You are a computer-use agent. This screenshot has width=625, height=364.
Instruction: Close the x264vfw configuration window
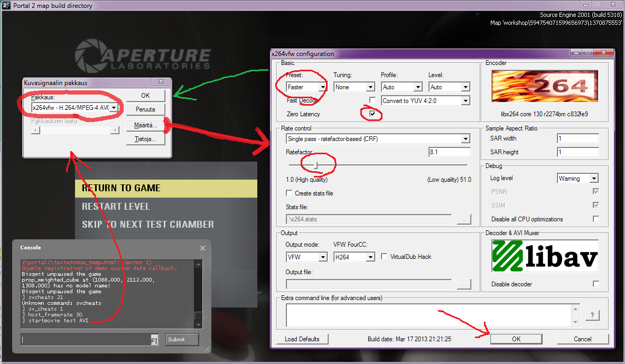[603, 53]
